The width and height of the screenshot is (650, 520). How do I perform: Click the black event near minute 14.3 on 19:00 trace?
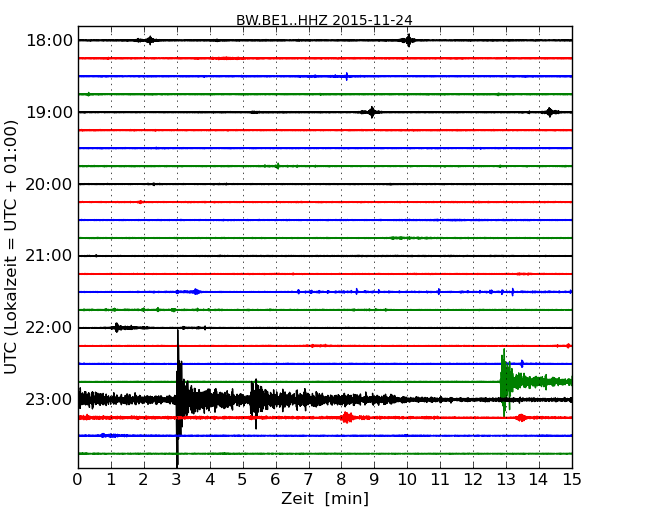tap(550, 112)
